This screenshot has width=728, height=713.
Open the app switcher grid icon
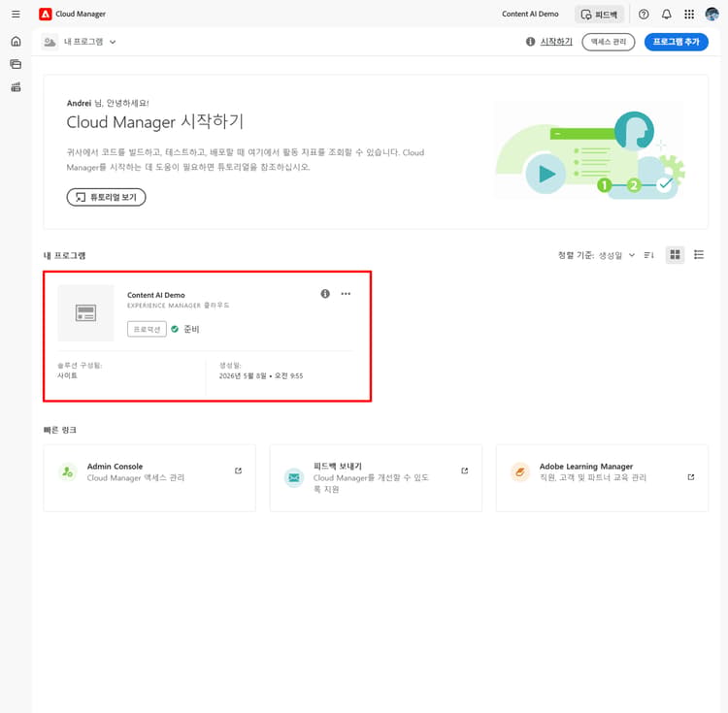pyautogui.click(x=689, y=14)
